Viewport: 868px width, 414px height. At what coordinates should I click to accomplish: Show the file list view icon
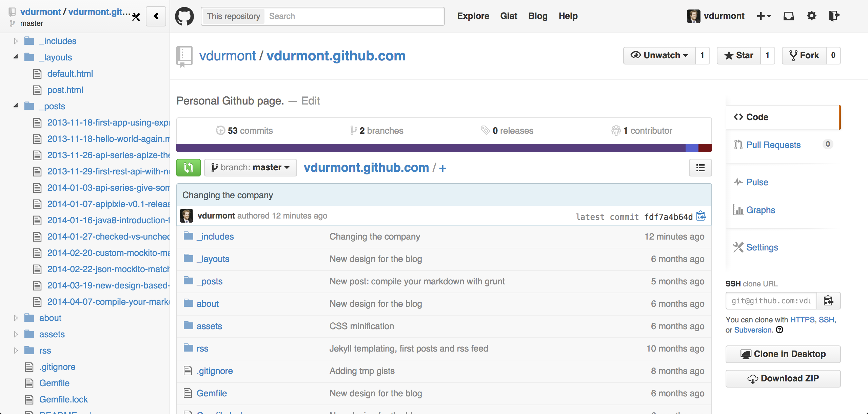[700, 168]
